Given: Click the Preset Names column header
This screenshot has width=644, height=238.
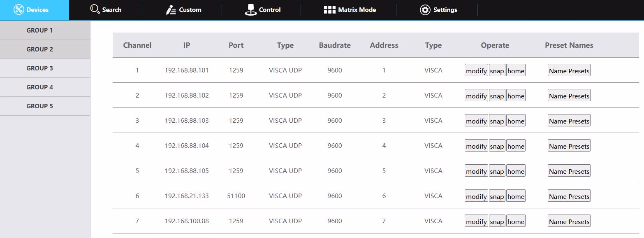Looking at the screenshot, I should [x=569, y=45].
